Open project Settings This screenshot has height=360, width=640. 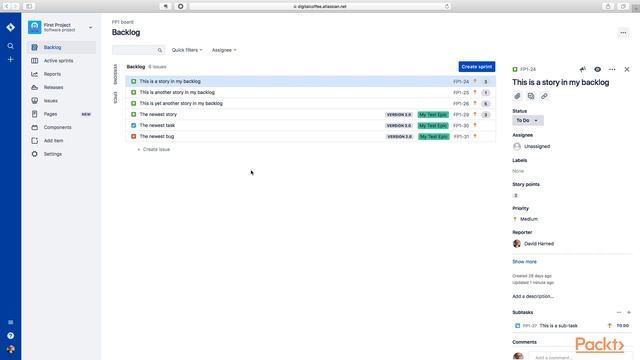62,154
